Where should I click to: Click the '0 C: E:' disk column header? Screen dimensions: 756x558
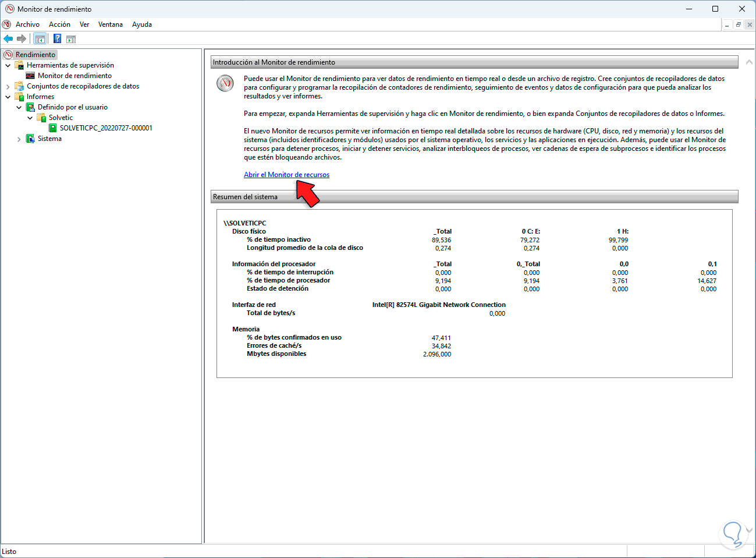click(531, 231)
